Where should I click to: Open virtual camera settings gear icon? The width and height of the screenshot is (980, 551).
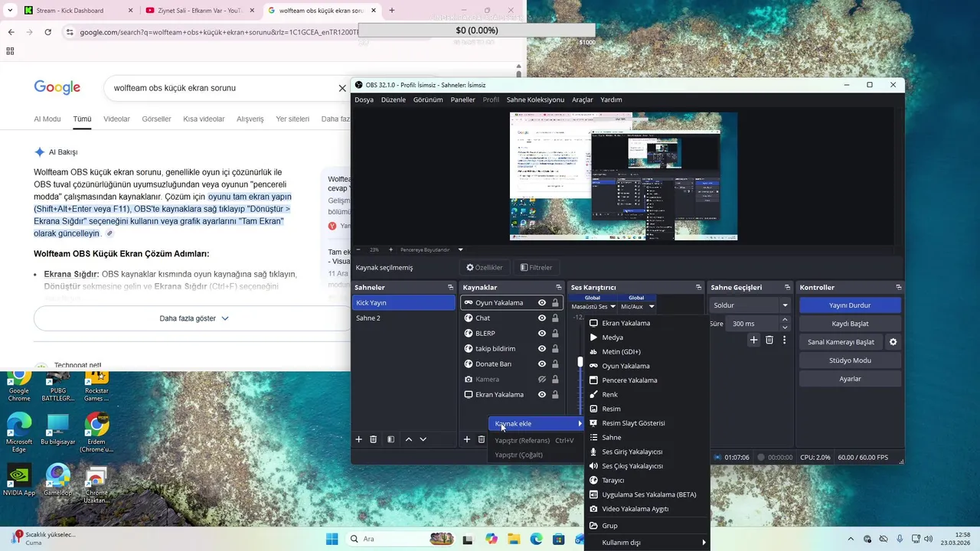(x=893, y=342)
